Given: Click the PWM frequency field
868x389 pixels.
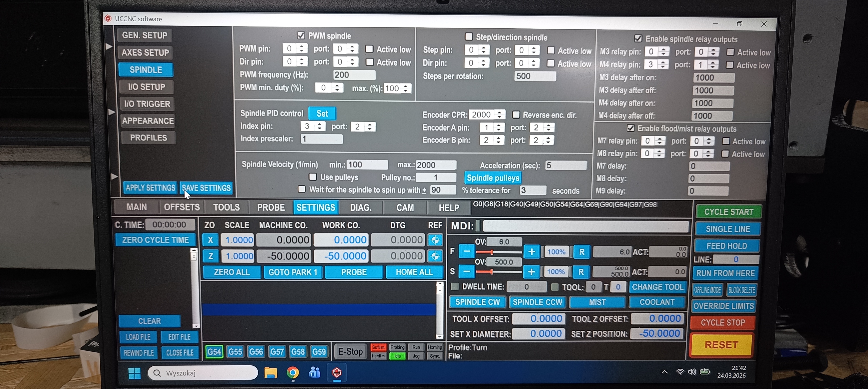Looking at the screenshot, I should (x=354, y=75).
